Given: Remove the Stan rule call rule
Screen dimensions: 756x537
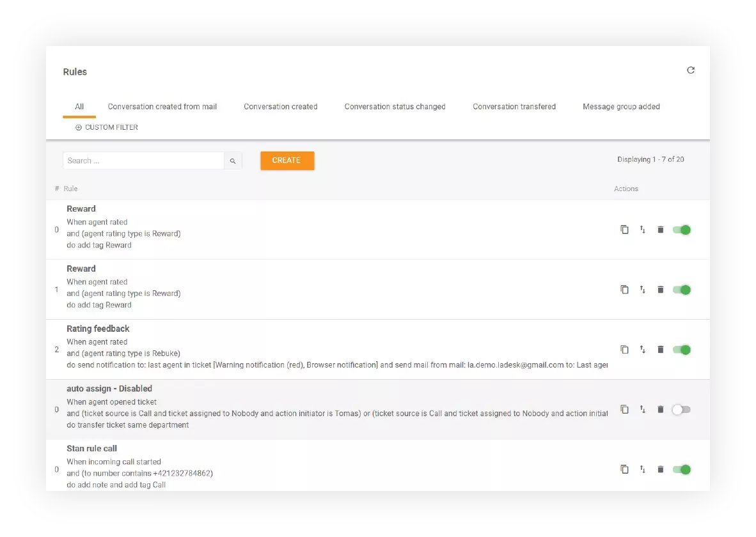Looking at the screenshot, I should pos(661,469).
